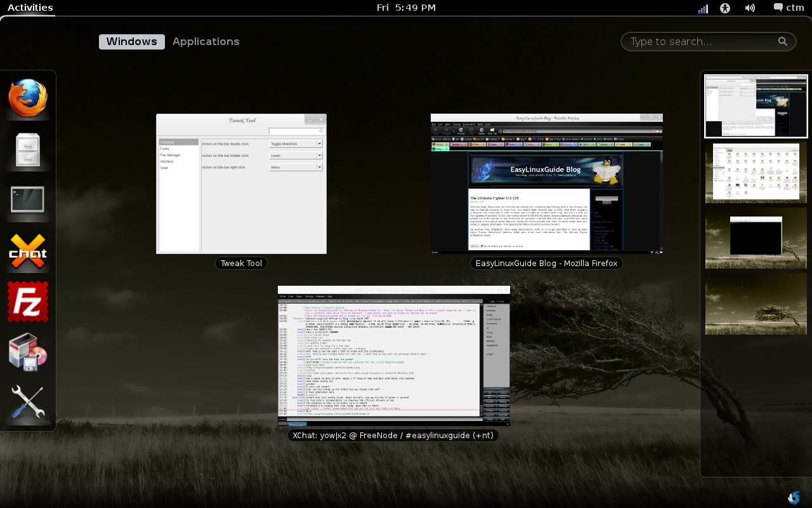Click the network signal icon in top bar
This screenshot has height=508, width=812.
tap(703, 8)
